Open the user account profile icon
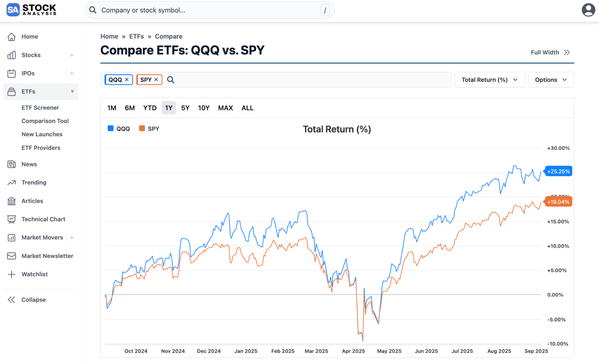 point(588,10)
